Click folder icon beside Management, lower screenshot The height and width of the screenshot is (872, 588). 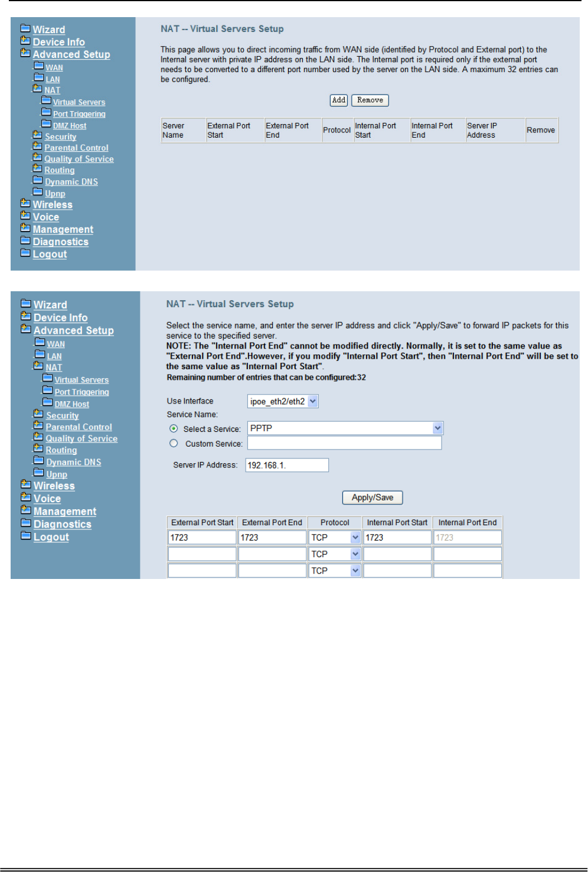(x=26, y=510)
